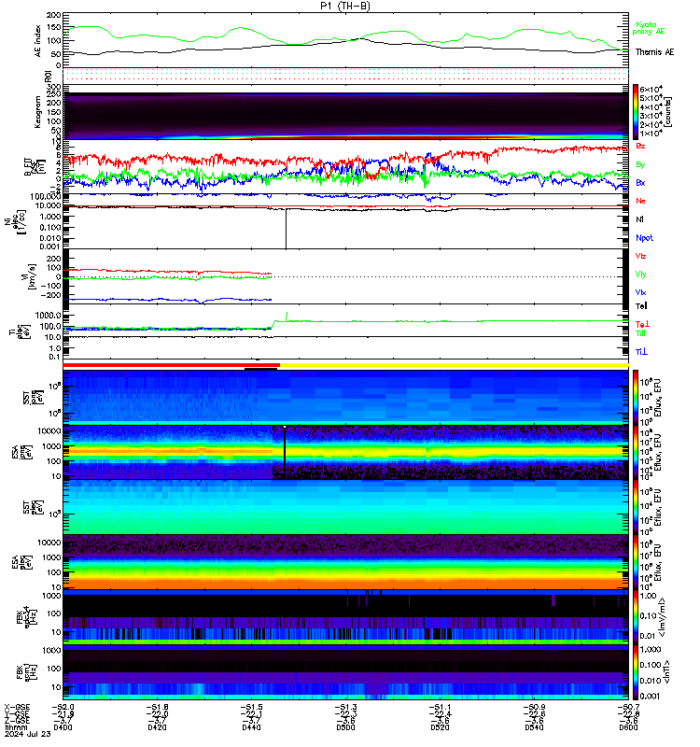
Task: Click the ESA electron Eflux color bar
Action: 636,562
